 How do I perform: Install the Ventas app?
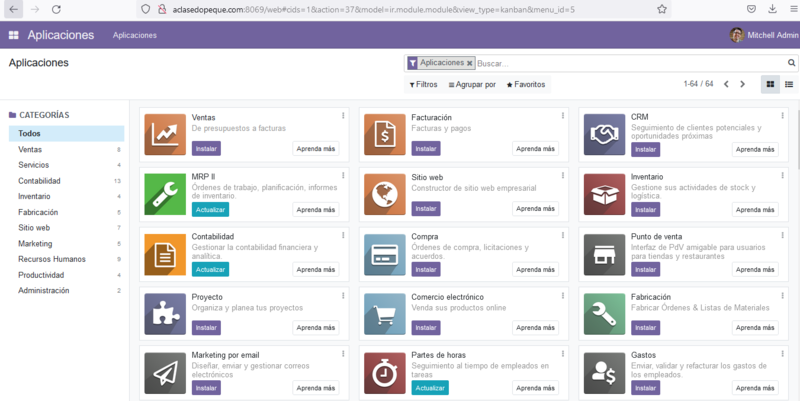click(x=206, y=149)
